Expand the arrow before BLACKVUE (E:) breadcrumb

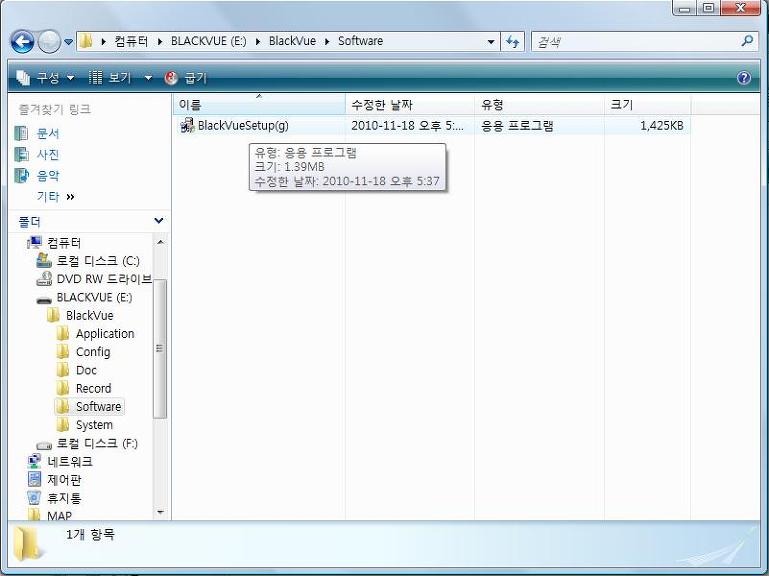point(160,42)
